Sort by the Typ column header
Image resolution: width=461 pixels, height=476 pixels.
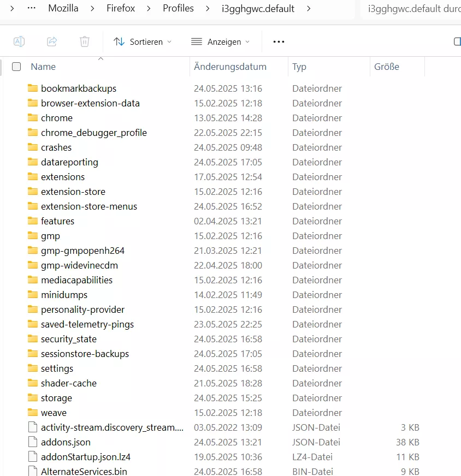click(299, 67)
